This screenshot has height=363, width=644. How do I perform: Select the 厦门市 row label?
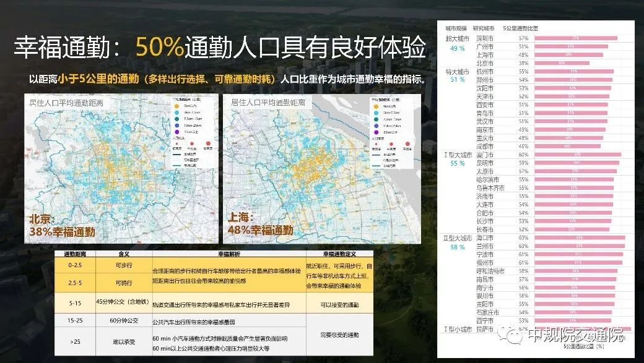click(485, 155)
